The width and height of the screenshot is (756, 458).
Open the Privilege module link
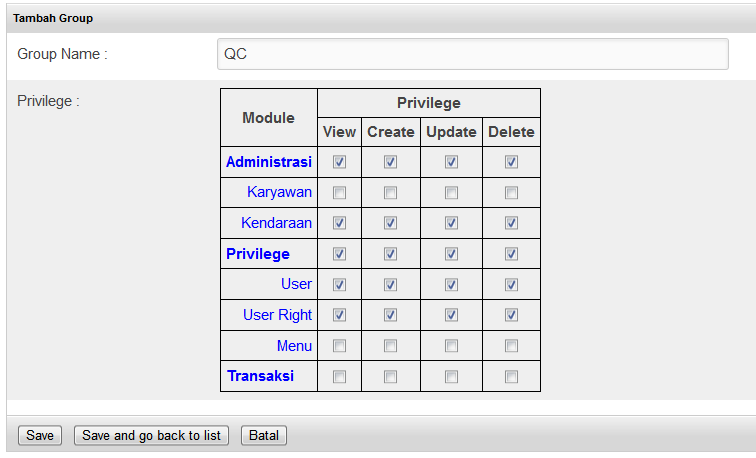click(258, 254)
